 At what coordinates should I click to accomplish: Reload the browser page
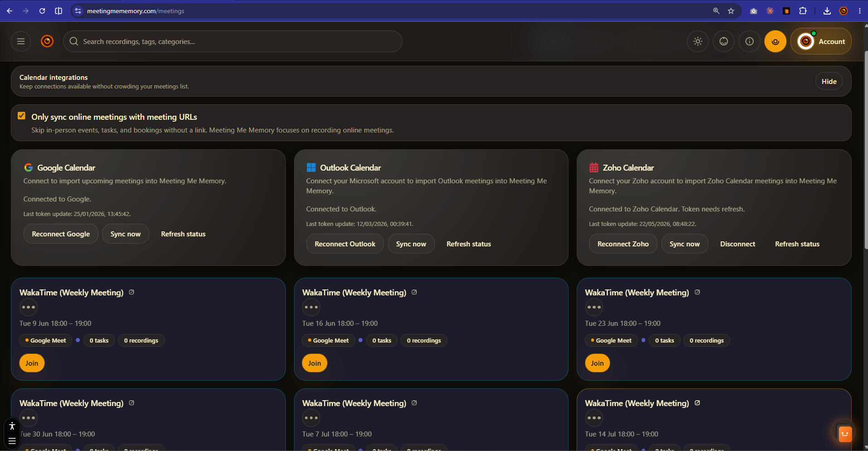click(42, 11)
